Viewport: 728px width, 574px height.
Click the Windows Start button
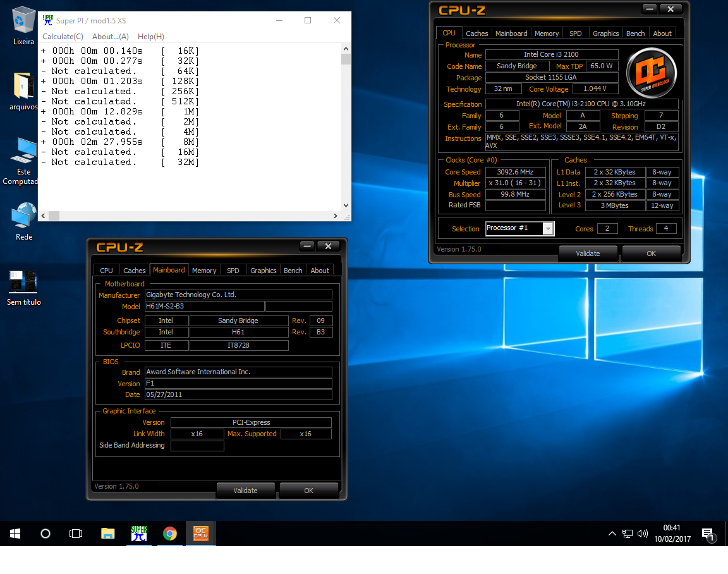click(x=15, y=534)
